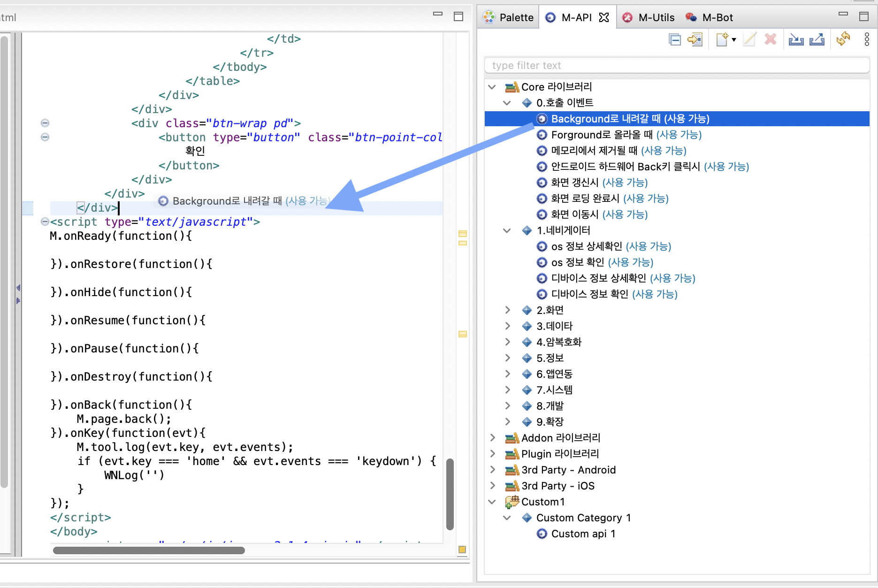Click the Refresh sync icon
Viewport: 878px width, 588px height.
(843, 39)
